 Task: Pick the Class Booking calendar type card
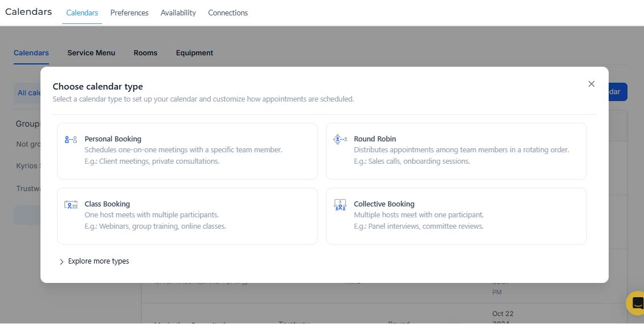[188, 216]
